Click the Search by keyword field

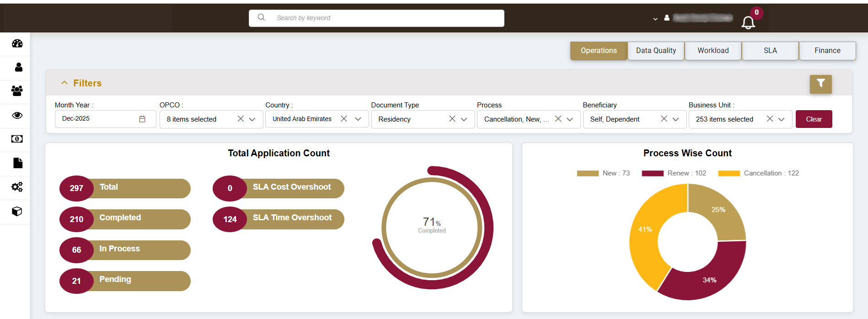pyautogui.click(x=376, y=18)
